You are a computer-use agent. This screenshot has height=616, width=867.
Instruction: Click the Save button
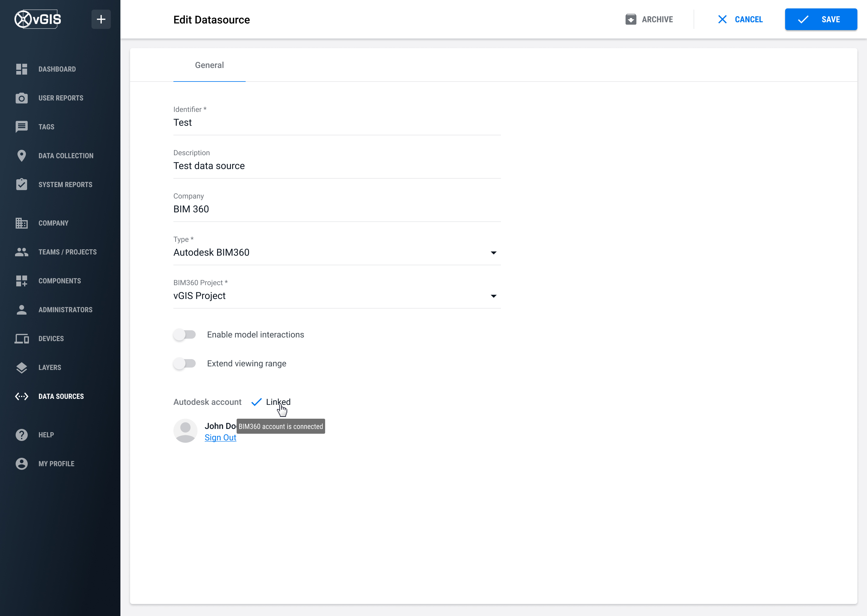(x=821, y=19)
